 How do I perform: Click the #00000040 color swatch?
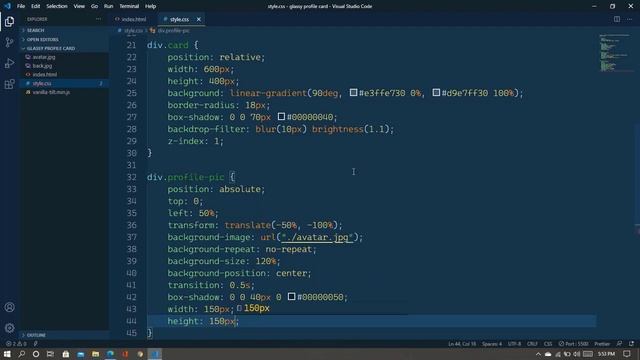tap(281, 117)
